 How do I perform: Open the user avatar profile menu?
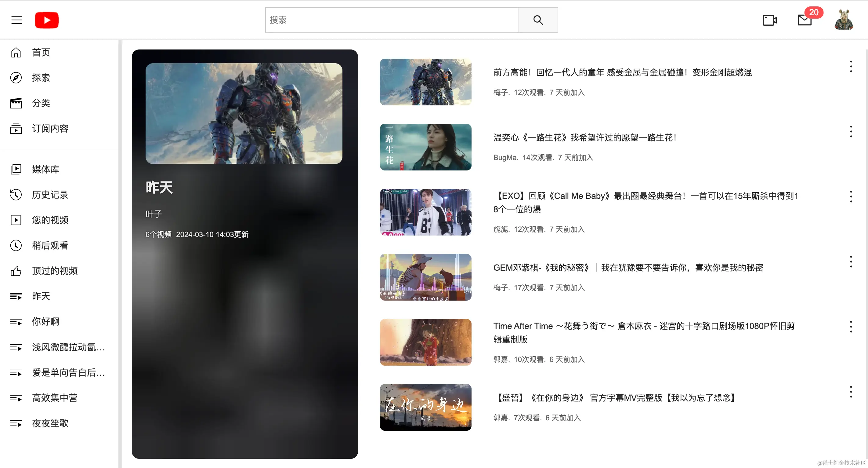click(844, 20)
